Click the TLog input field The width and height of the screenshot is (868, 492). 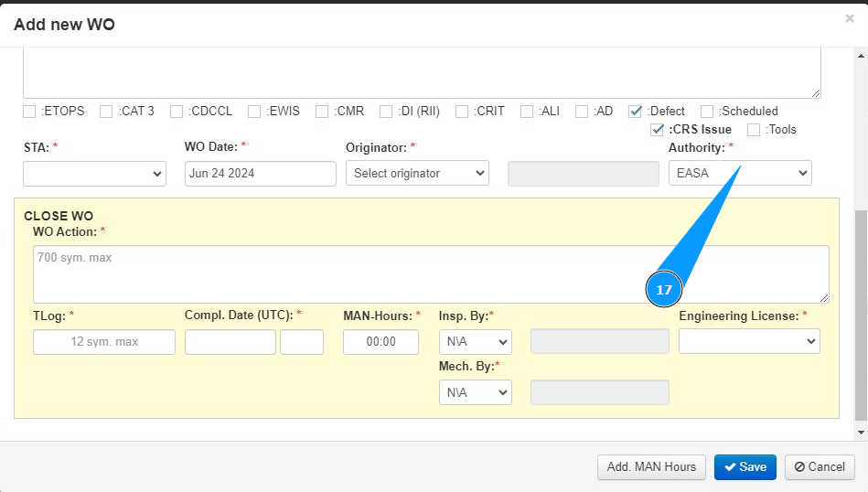tap(104, 342)
